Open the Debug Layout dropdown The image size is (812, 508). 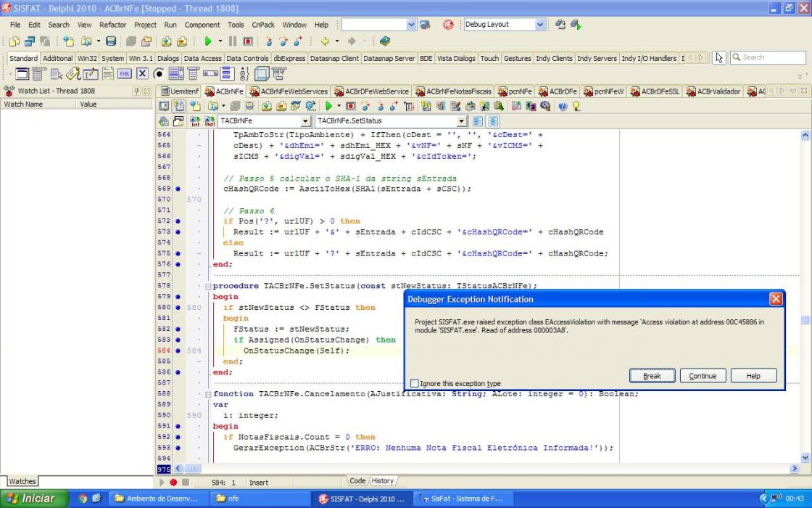point(540,25)
